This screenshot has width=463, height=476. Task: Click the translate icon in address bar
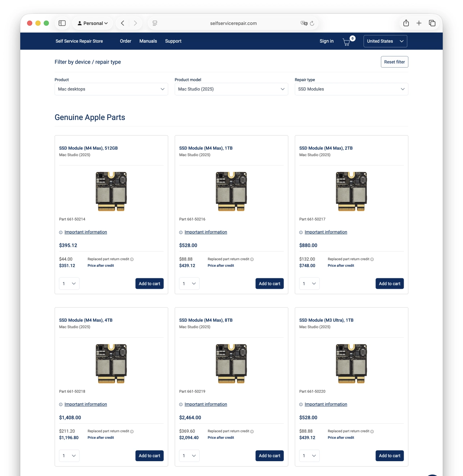(x=304, y=23)
